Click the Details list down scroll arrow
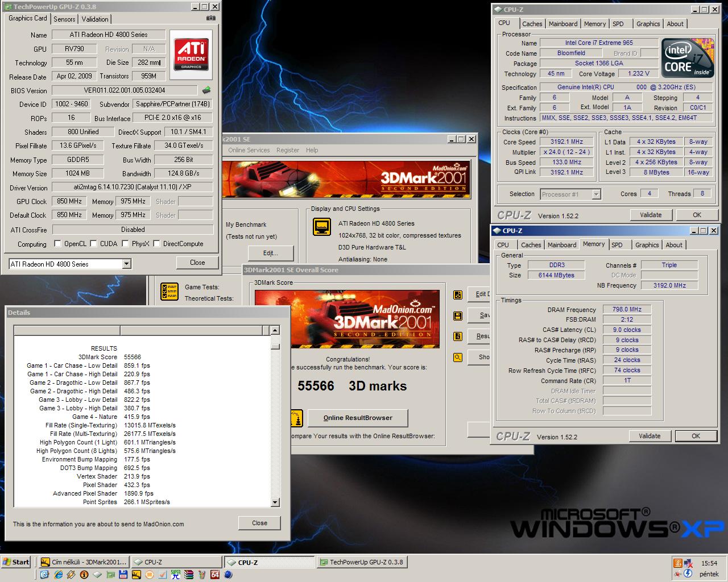The height and width of the screenshot is (582, 728). [275, 502]
